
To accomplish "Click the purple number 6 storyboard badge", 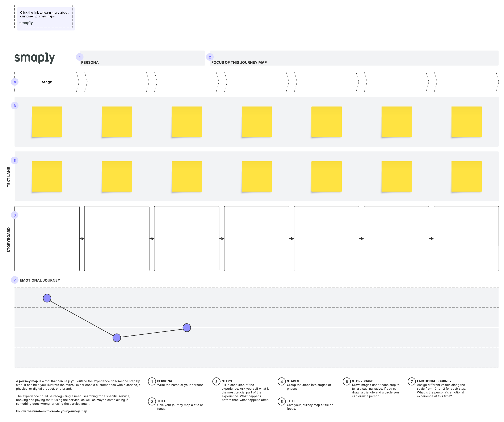I will (x=15, y=215).
